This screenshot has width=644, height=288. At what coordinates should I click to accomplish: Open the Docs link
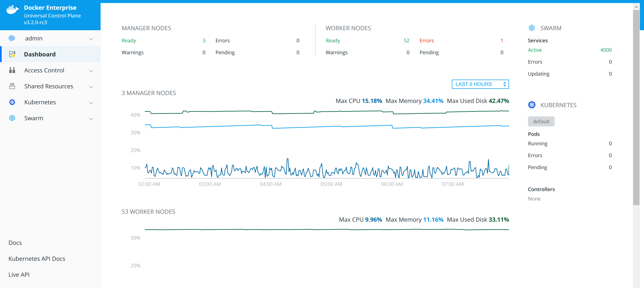15,242
